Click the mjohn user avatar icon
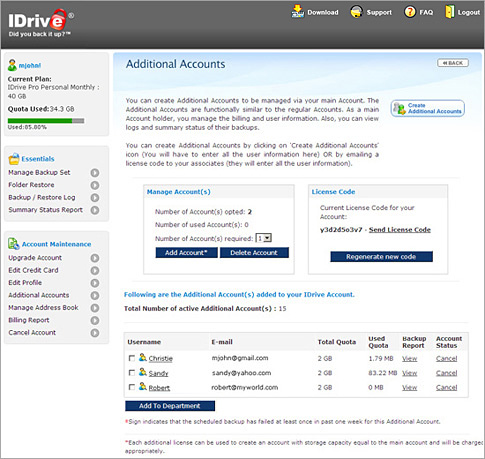Screen dimensions: 485x459 (x=12, y=65)
